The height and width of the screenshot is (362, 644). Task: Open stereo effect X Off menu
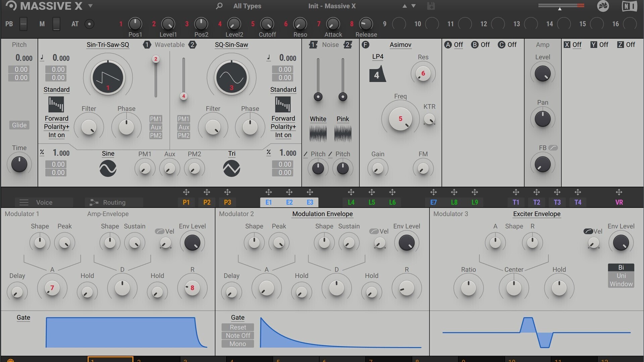(577, 45)
